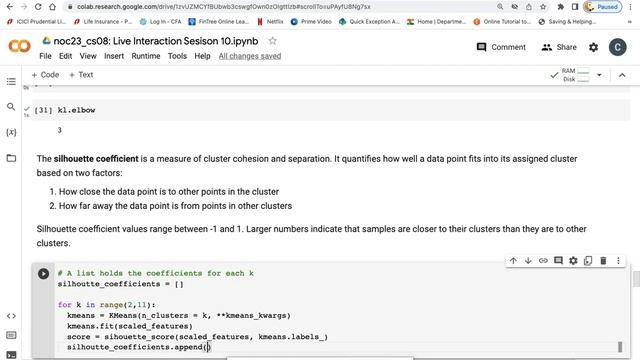The height and width of the screenshot is (360, 640).
Task: Click the Colab CO logo
Action: tap(19, 46)
